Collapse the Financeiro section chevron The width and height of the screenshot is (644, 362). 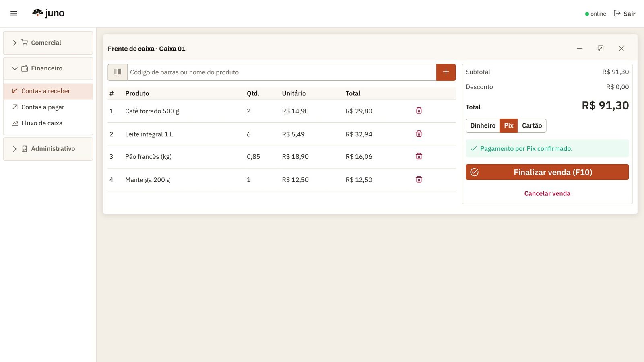[x=14, y=68]
